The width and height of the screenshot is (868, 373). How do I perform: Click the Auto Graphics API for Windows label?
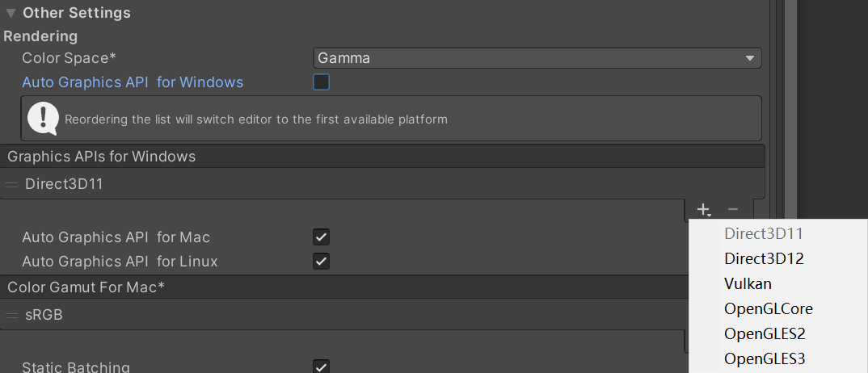click(133, 82)
